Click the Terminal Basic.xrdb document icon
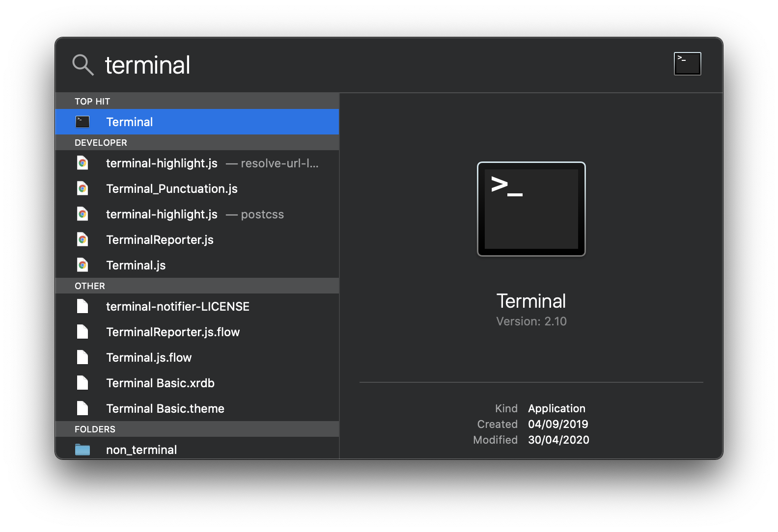This screenshot has width=778, height=532. pos(83,383)
